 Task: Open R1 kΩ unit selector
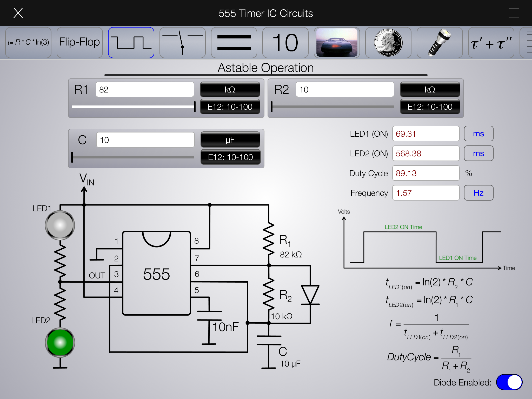pyautogui.click(x=230, y=90)
